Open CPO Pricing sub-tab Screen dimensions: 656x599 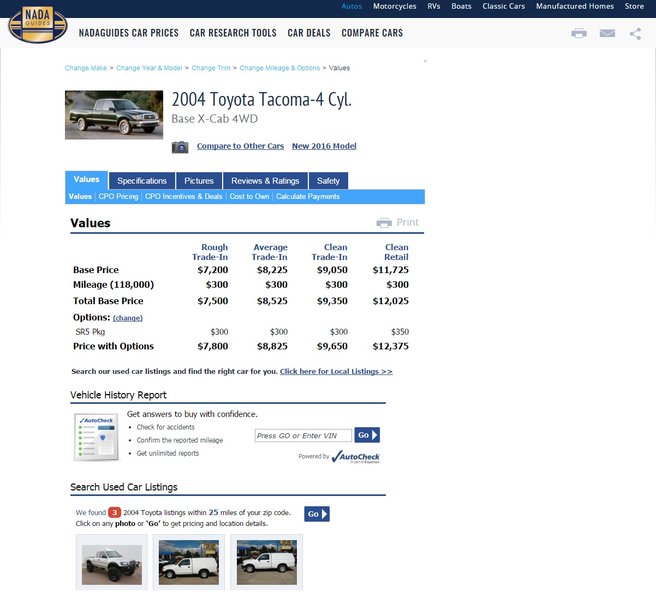[x=118, y=197]
